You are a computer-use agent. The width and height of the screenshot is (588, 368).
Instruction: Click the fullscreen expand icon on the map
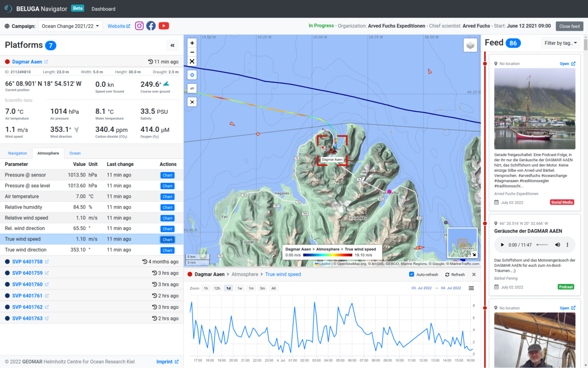click(x=192, y=61)
